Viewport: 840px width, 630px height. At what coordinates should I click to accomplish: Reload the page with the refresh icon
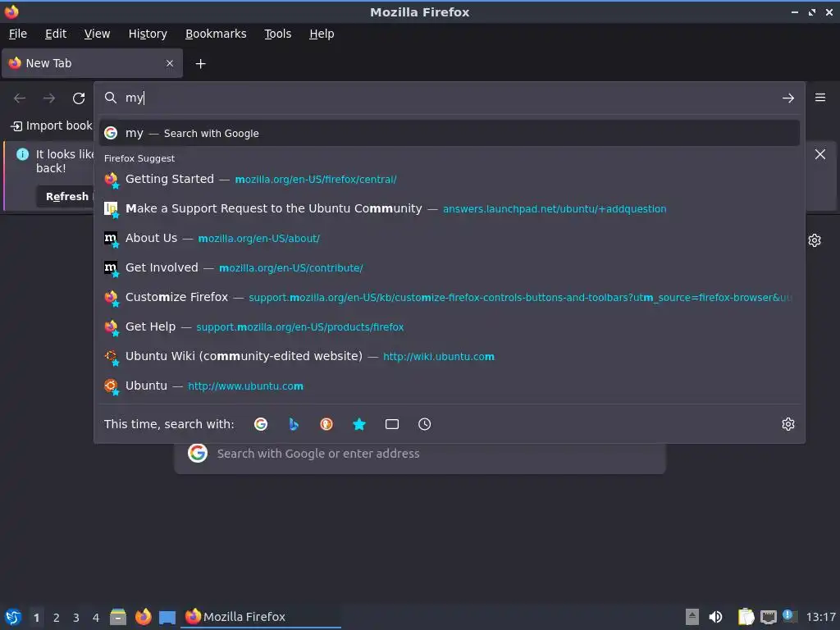79,98
